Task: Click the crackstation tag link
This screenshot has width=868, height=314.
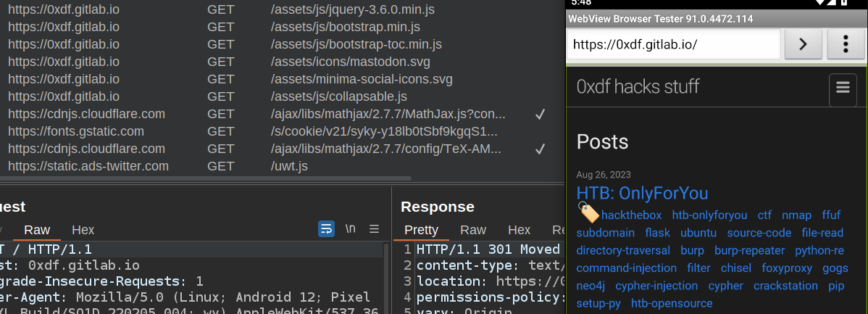Action: pyautogui.click(x=786, y=286)
